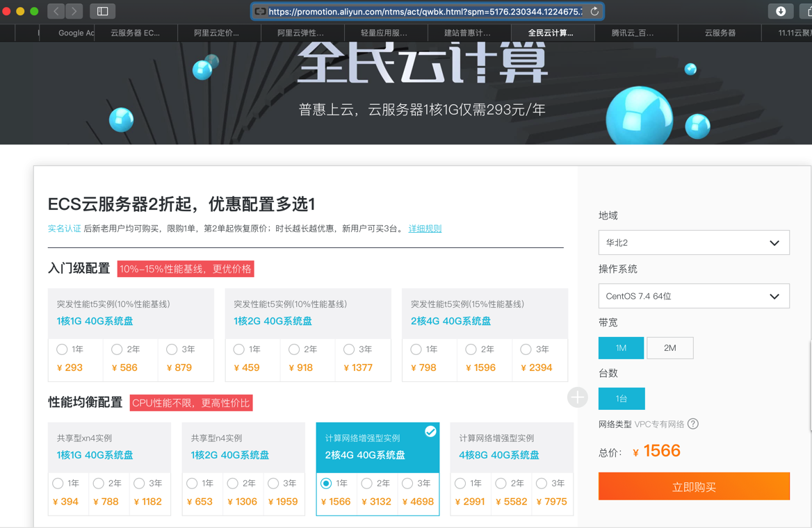Click the 共享型n4实例 1核2G card title

pos(230,454)
